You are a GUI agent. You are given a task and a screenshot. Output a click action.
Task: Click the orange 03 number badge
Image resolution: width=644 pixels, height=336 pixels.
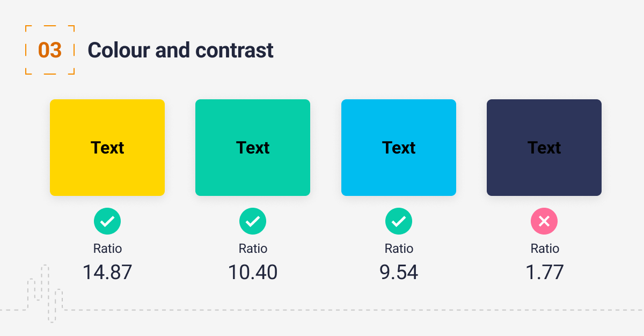(50, 50)
